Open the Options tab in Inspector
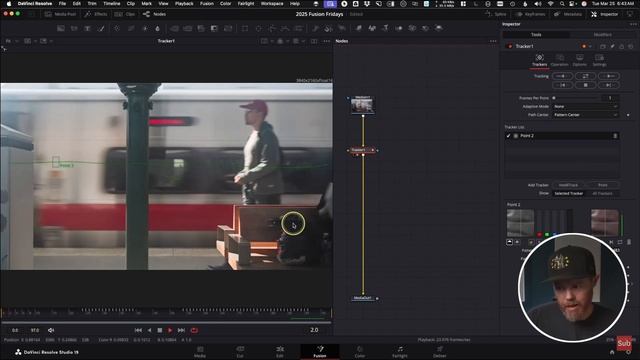 point(580,60)
